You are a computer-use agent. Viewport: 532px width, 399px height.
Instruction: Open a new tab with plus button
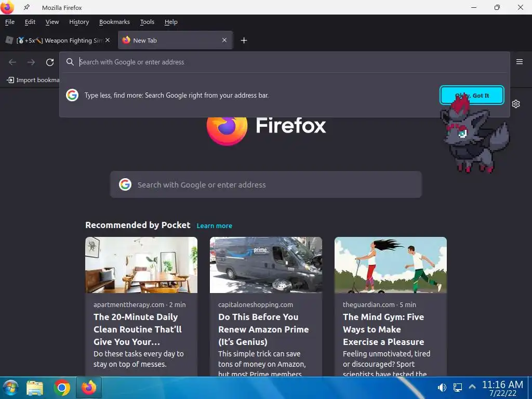[x=244, y=41]
